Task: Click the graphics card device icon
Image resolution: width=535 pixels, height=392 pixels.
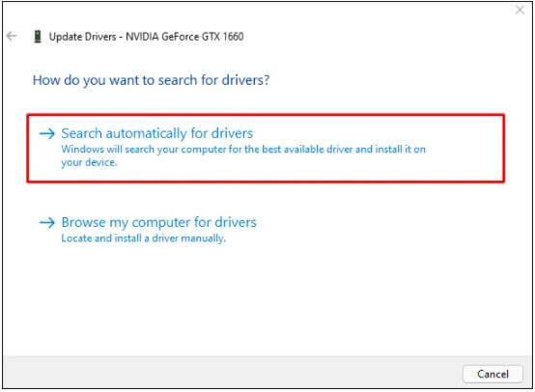Action: coord(38,37)
